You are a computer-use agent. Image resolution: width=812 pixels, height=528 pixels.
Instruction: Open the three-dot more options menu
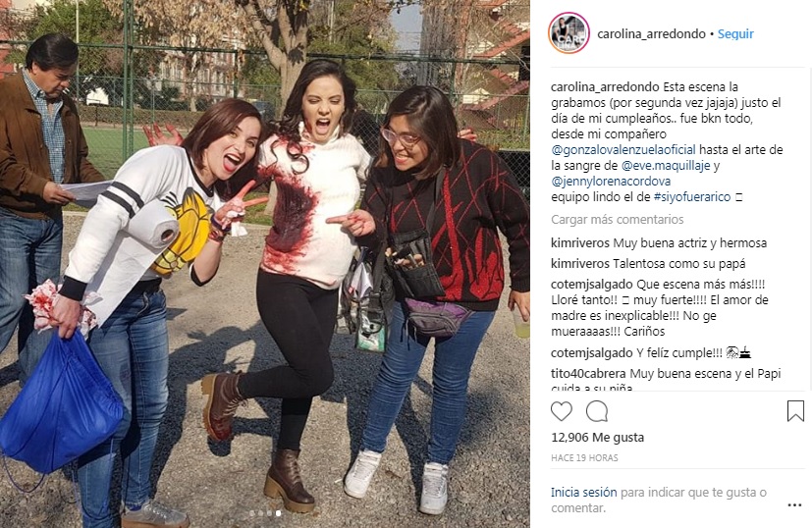click(x=794, y=505)
